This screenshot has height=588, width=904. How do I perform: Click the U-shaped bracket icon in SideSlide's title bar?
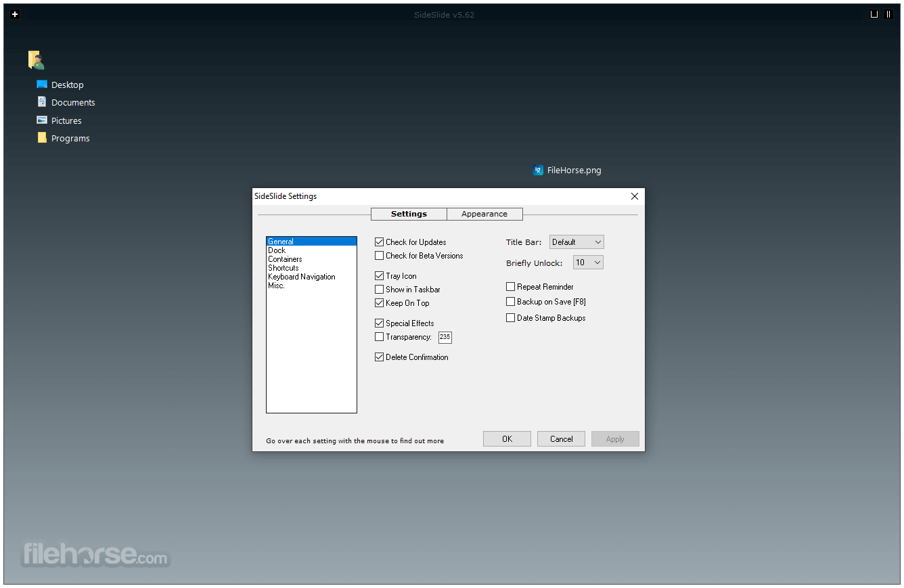(874, 14)
